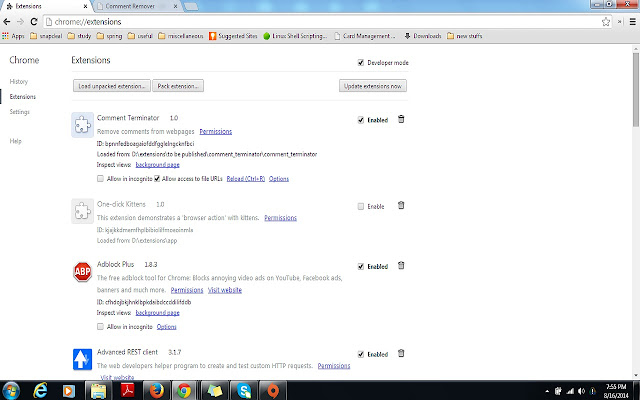640x400 pixels.
Task: Open a new tab
Action: pyautogui.click(x=191, y=7)
